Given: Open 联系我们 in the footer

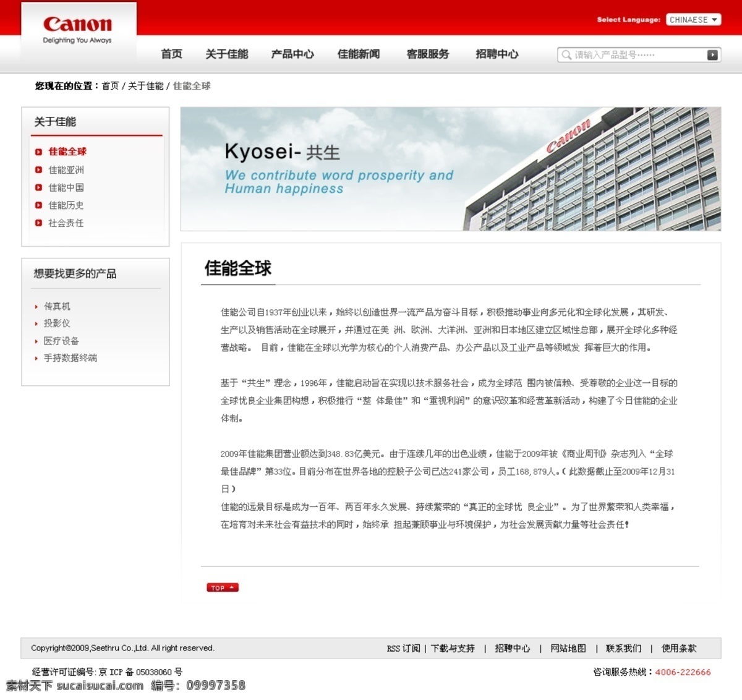Looking at the screenshot, I should [623, 648].
